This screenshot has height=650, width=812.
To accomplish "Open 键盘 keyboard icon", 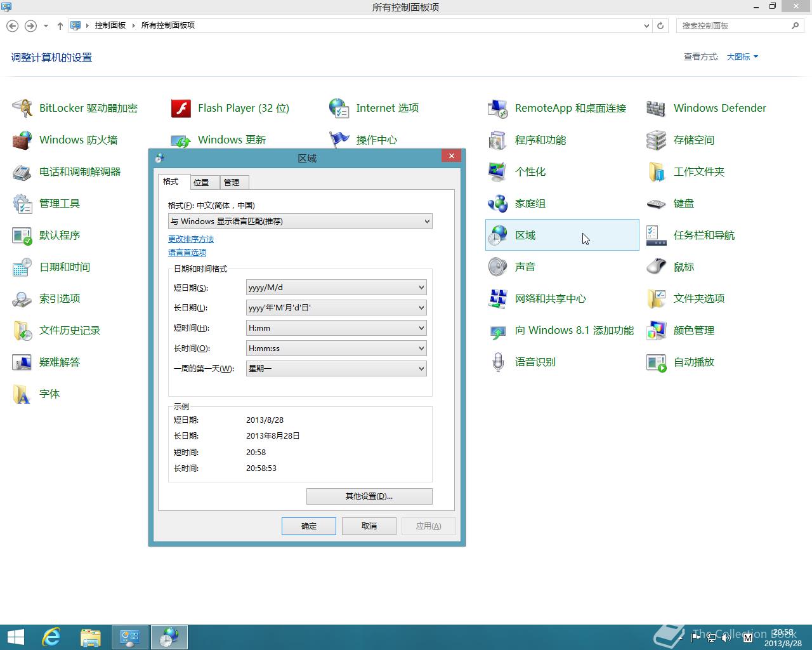I will (x=657, y=204).
